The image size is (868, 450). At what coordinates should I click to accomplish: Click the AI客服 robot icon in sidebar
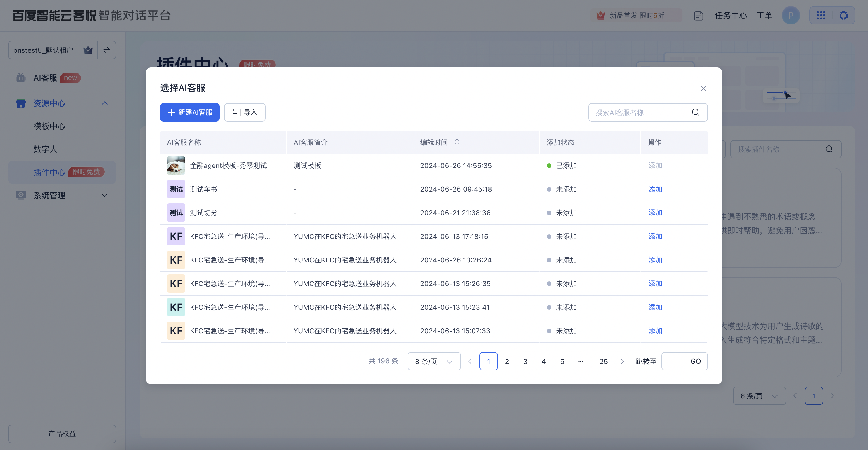click(20, 78)
